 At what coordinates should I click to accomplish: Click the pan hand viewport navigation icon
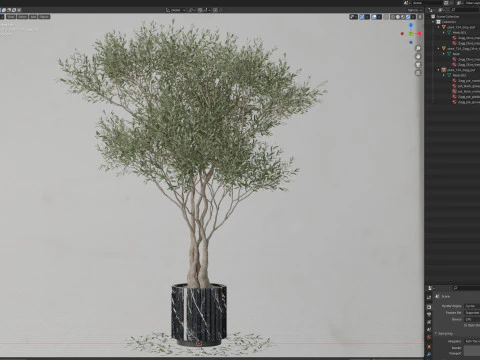[418, 57]
